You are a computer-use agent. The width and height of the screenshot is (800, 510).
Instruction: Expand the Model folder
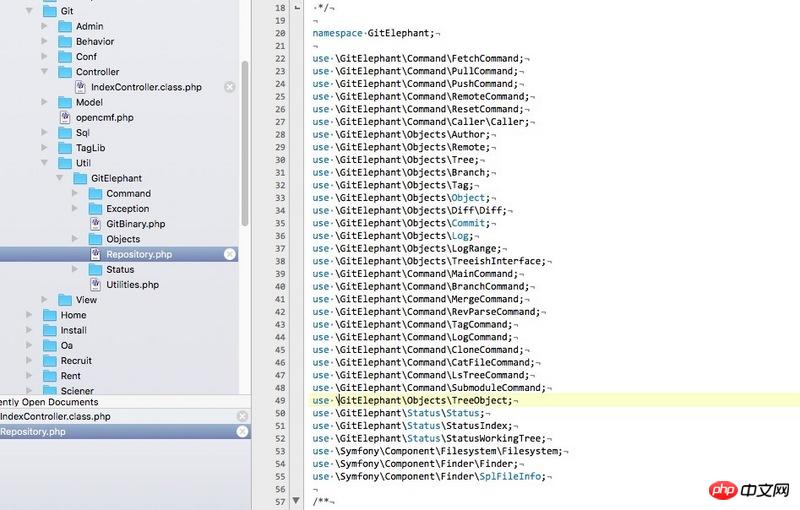pos(44,102)
